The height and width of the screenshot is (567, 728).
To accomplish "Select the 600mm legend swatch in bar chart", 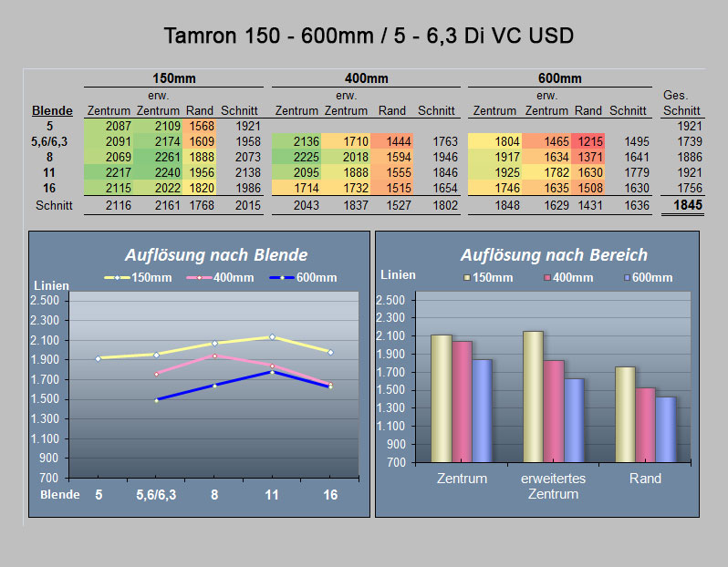I will (x=627, y=277).
